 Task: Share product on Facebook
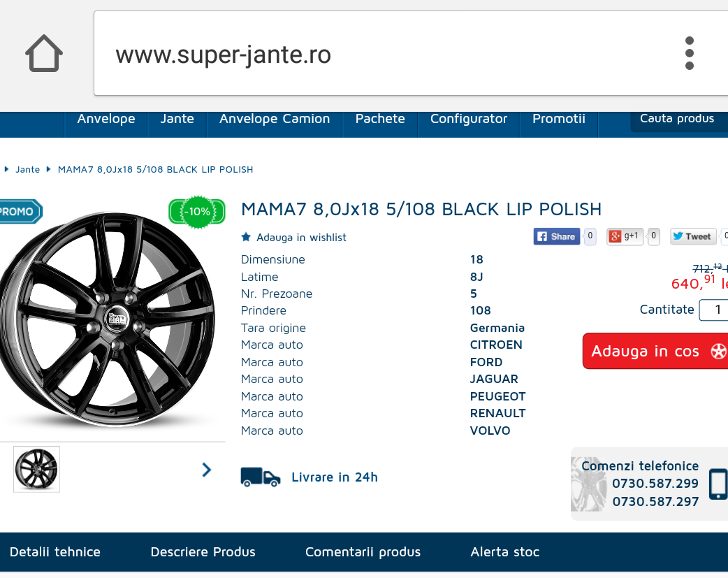pyautogui.click(x=557, y=236)
